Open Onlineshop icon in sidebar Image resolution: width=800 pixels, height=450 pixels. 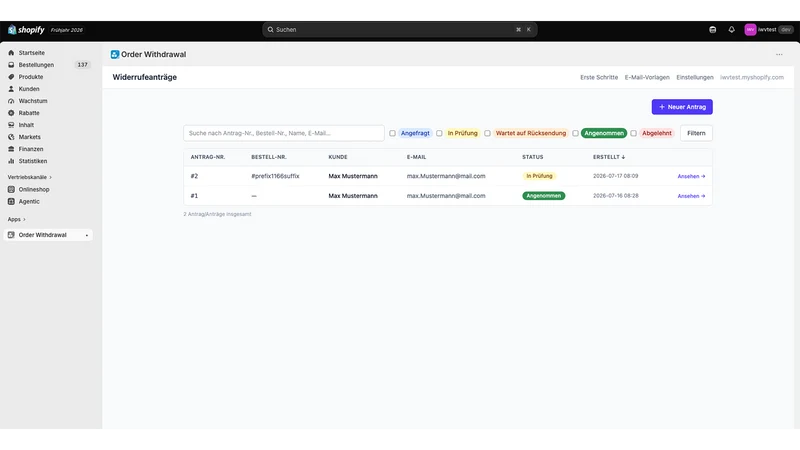point(11,189)
